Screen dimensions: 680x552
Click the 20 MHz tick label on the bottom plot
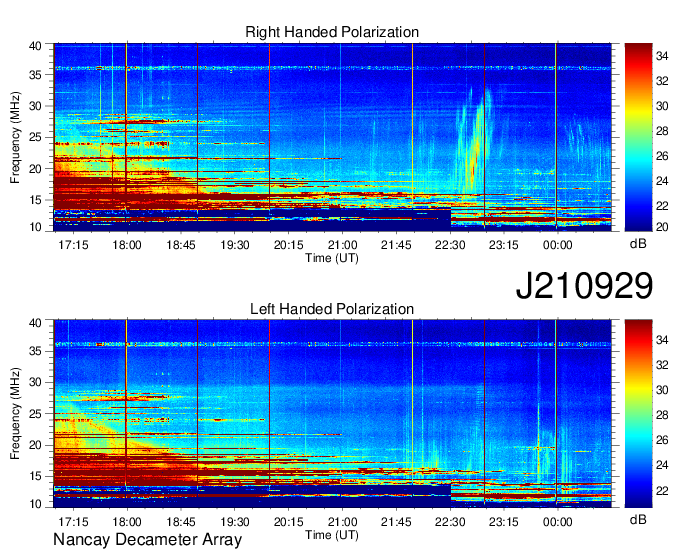coord(35,445)
